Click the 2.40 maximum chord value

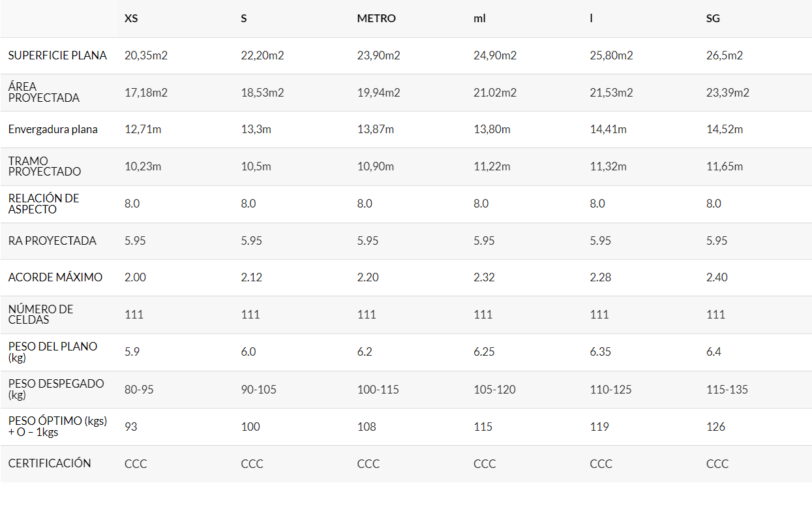717,277
